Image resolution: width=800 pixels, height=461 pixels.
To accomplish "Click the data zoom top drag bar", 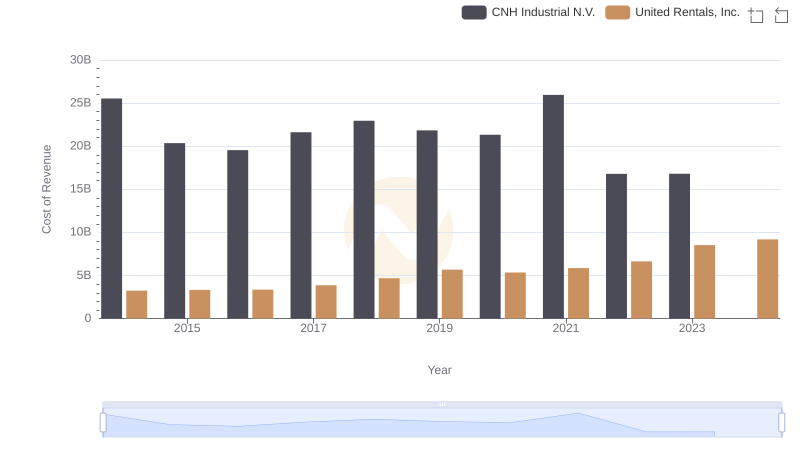I will pos(442,404).
